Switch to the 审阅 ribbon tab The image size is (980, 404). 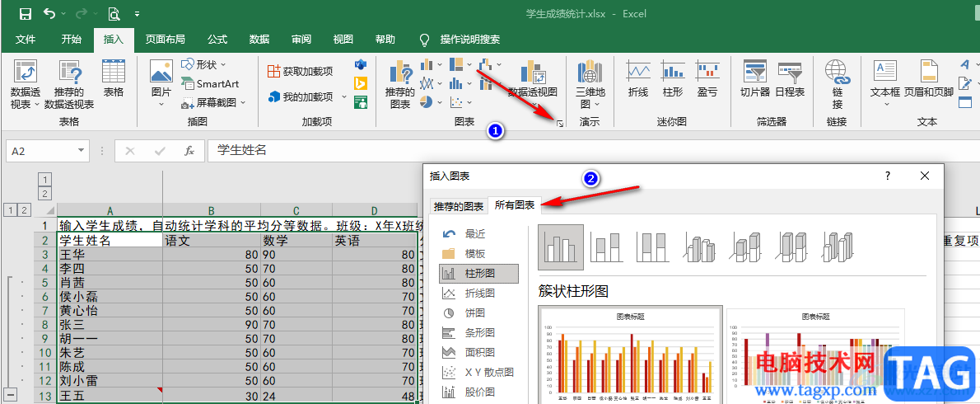tap(301, 40)
